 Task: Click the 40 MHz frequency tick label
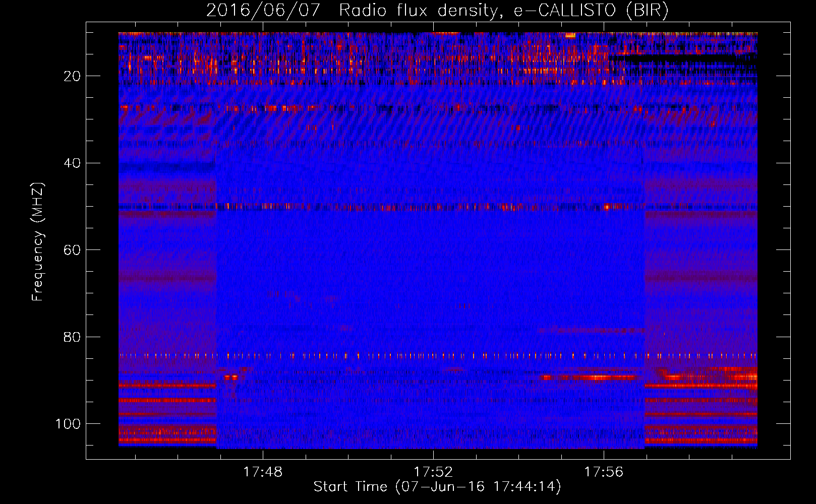(x=73, y=163)
